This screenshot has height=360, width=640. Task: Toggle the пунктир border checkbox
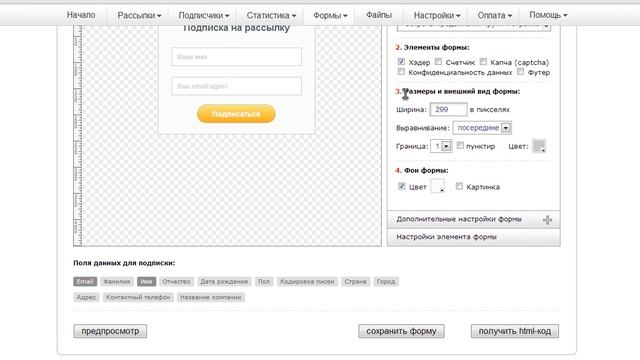pos(460,145)
